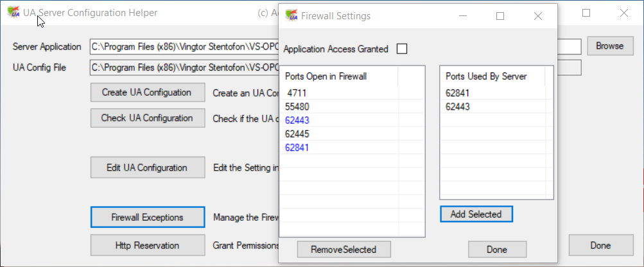Click the Browse button for Server Application
The width and height of the screenshot is (644, 267).
tap(609, 46)
